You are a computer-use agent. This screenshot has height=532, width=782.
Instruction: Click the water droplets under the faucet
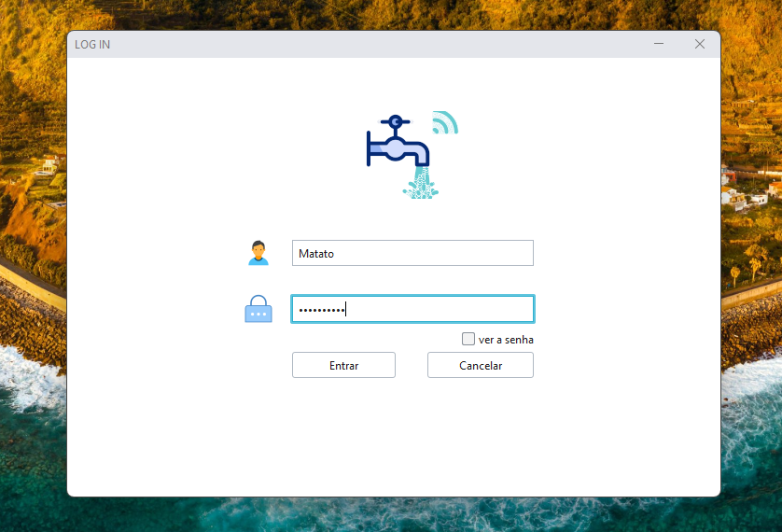pos(421,184)
